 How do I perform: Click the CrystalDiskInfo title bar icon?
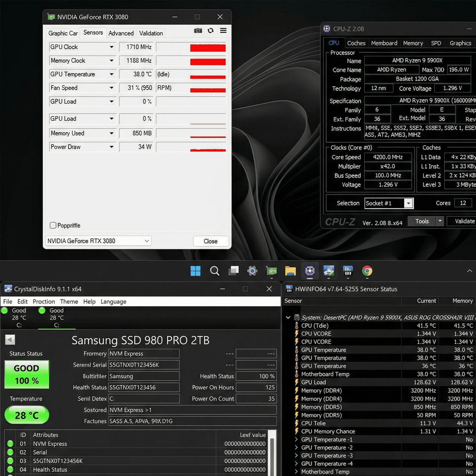click(x=8, y=289)
